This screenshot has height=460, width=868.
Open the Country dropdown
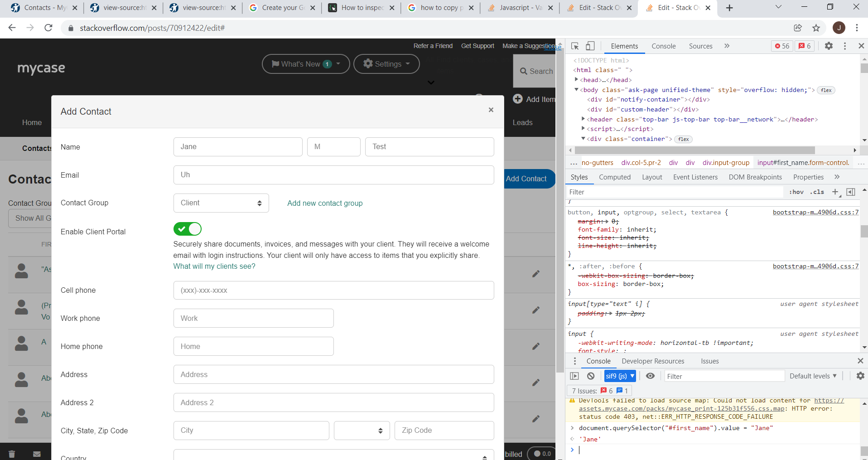point(333,455)
